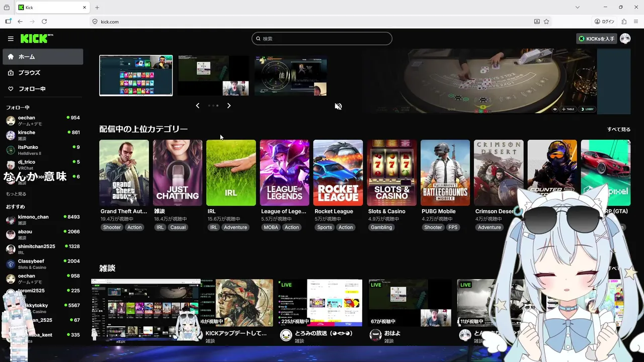This screenshot has height=362, width=644.
Task: Click the install app icon in address bar
Action: coord(537,22)
